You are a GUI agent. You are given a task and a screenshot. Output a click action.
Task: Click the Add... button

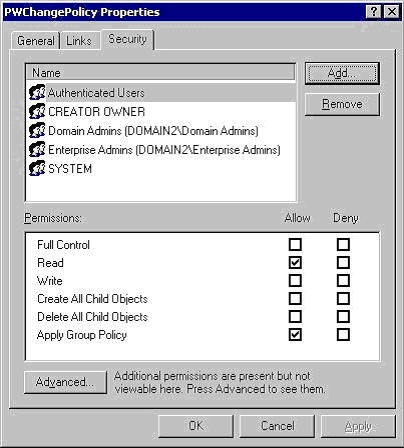(x=342, y=73)
